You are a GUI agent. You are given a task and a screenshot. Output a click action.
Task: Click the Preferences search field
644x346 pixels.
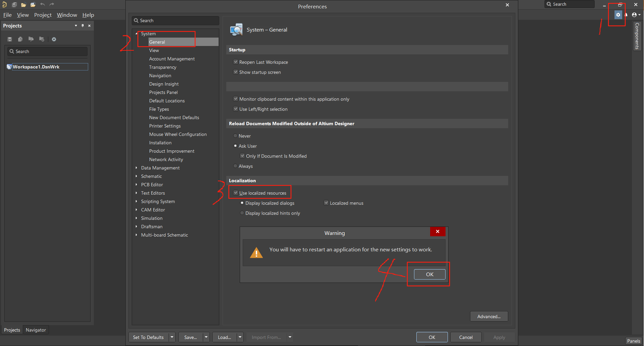pos(175,20)
